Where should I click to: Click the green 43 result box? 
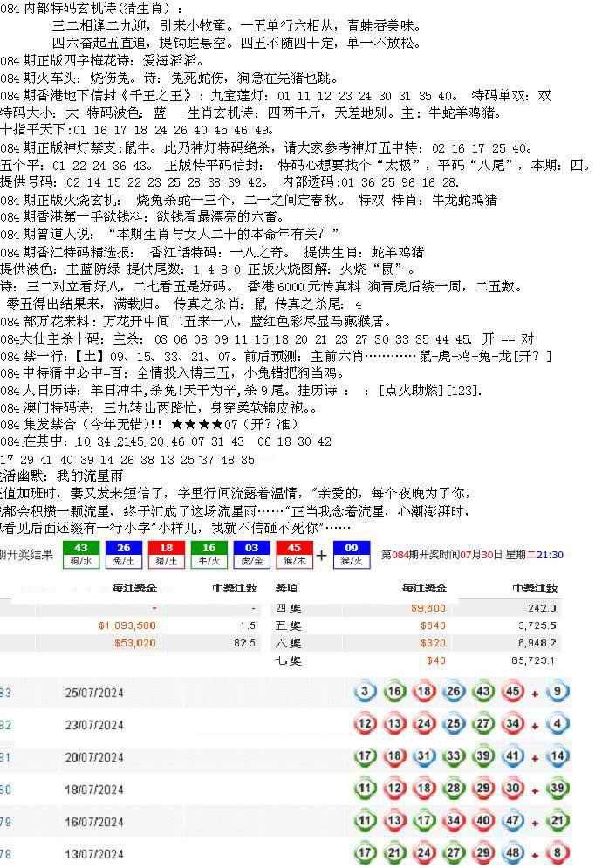coord(81,554)
